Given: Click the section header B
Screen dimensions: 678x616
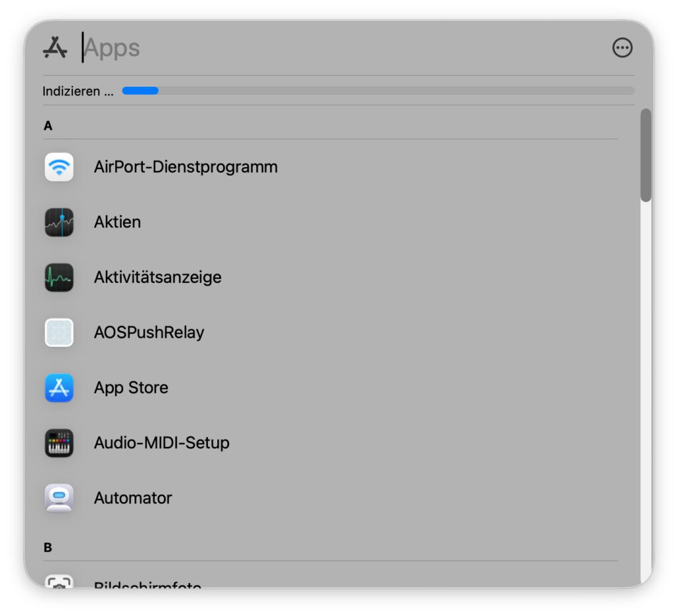Looking at the screenshot, I should click(x=48, y=546).
